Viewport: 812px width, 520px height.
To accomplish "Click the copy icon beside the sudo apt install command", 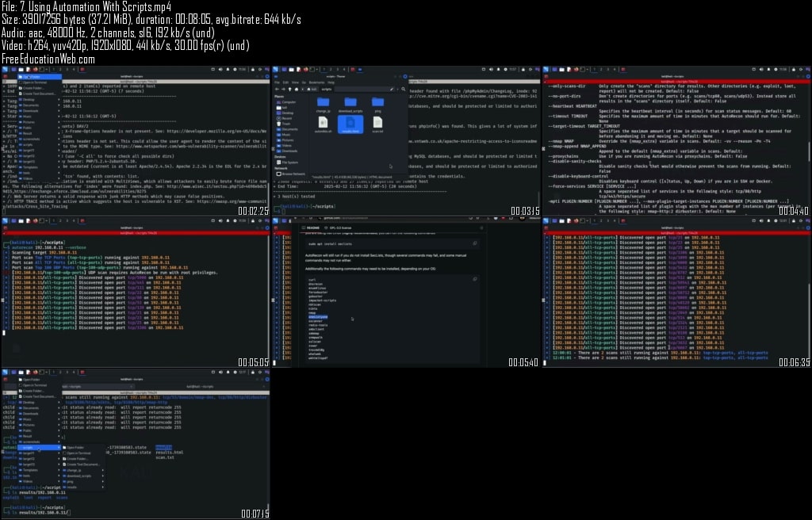I will [x=475, y=243].
